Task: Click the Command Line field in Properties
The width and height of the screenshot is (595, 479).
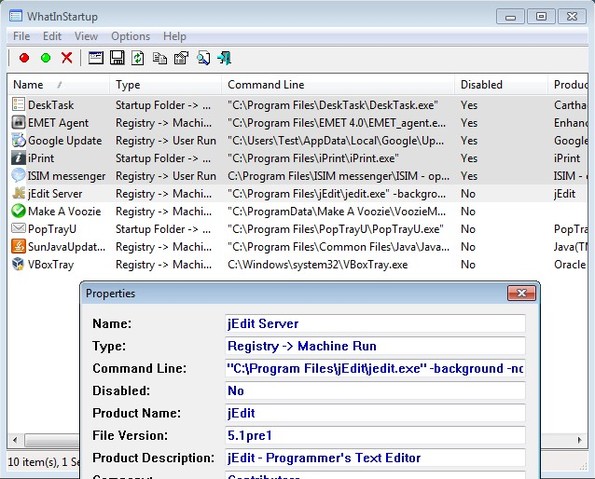Action: pos(375,369)
